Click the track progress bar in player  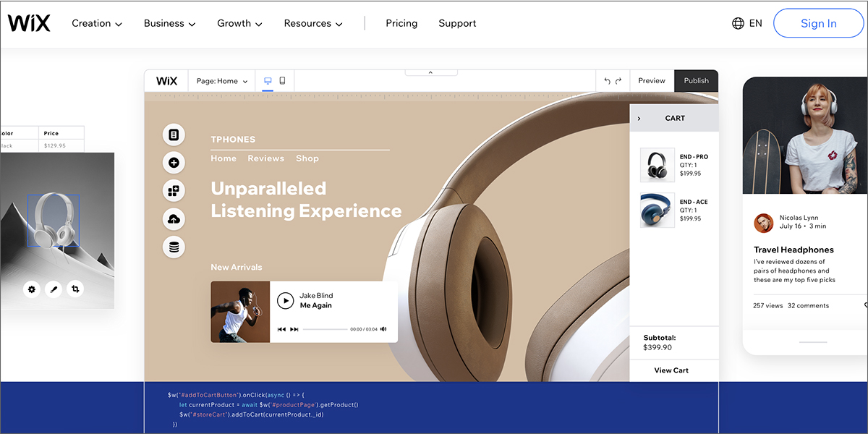(325, 329)
